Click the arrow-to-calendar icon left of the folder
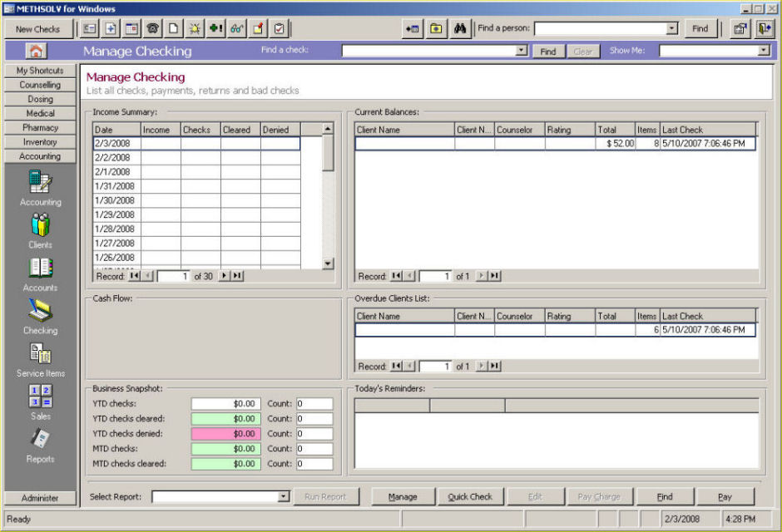 tap(413, 29)
